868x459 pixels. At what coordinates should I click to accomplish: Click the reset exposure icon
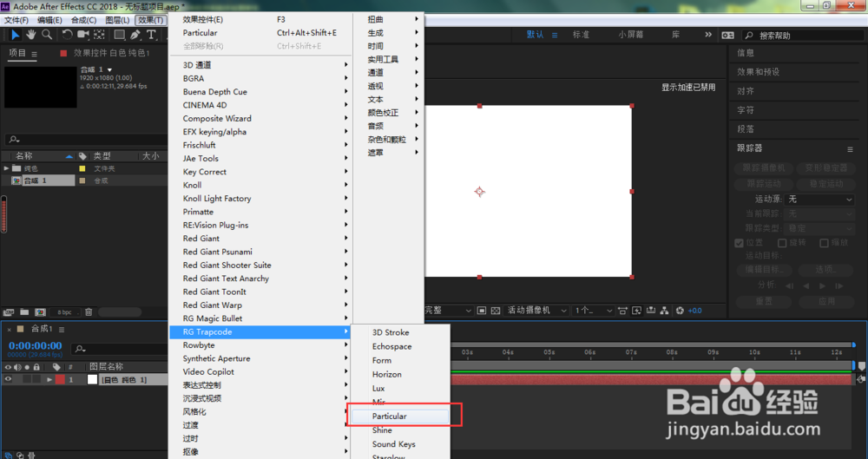[x=680, y=311]
